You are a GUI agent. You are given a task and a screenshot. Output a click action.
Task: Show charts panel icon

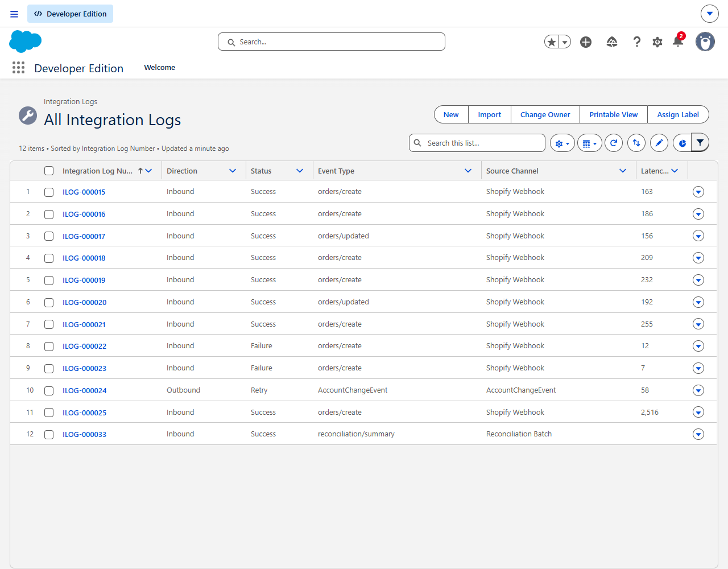682,143
